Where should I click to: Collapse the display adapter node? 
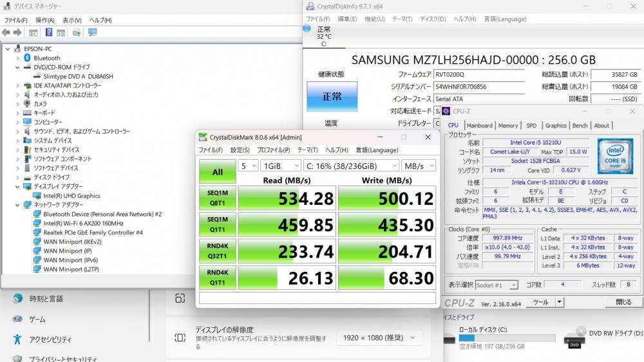(17, 187)
